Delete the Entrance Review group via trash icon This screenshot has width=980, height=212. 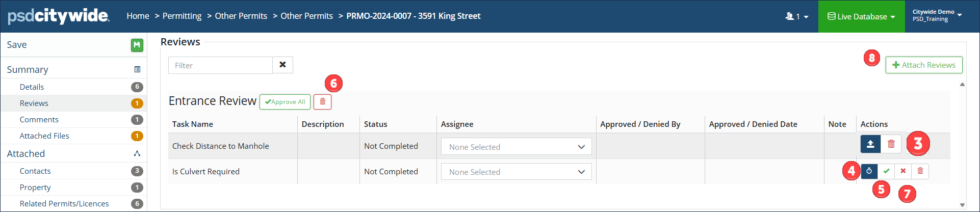click(322, 102)
